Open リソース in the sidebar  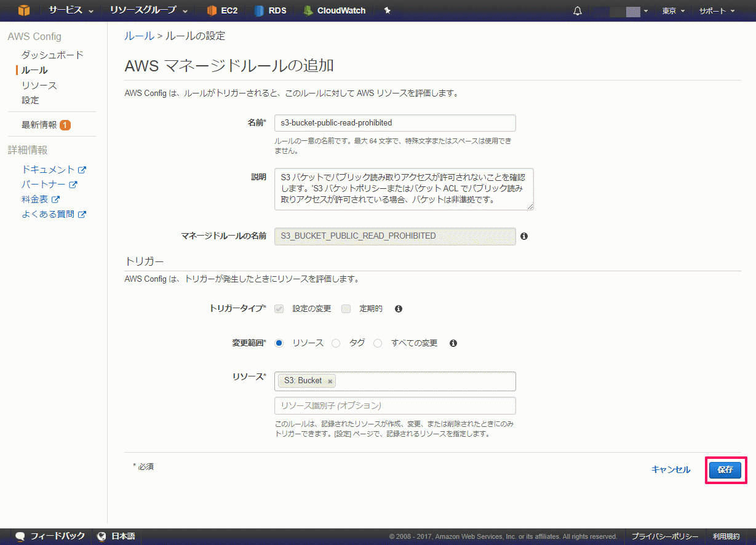[x=39, y=86]
